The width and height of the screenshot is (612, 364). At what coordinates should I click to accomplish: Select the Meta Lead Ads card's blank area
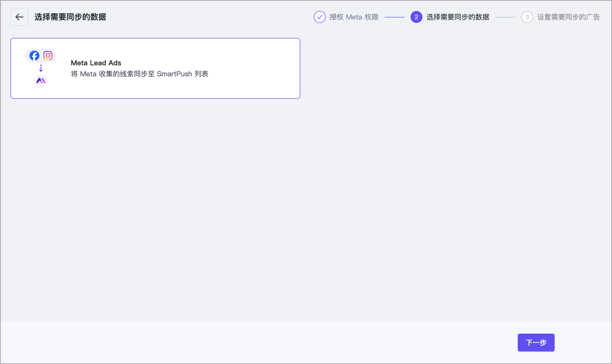249,68
